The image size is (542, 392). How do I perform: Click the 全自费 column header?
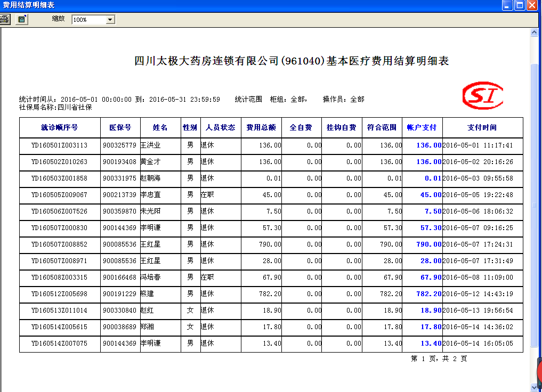pyautogui.click(x=302, y=128)
